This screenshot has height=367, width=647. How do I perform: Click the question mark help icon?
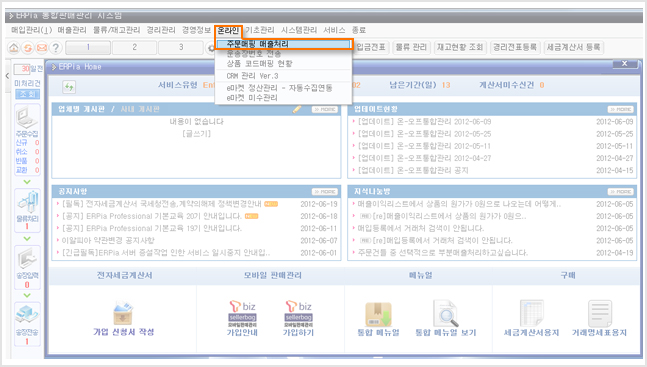tap(55, 48)
